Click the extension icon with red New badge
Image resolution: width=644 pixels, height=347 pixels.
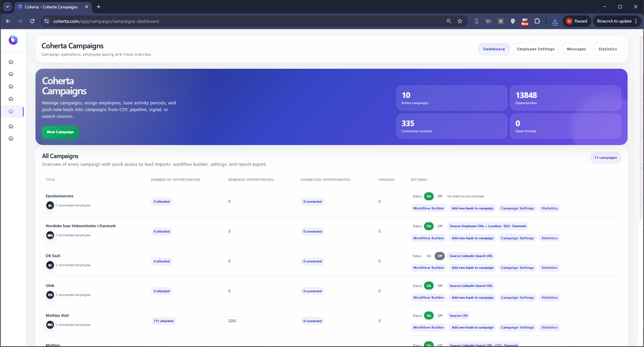pyautogui.click(x=525, y=21)
